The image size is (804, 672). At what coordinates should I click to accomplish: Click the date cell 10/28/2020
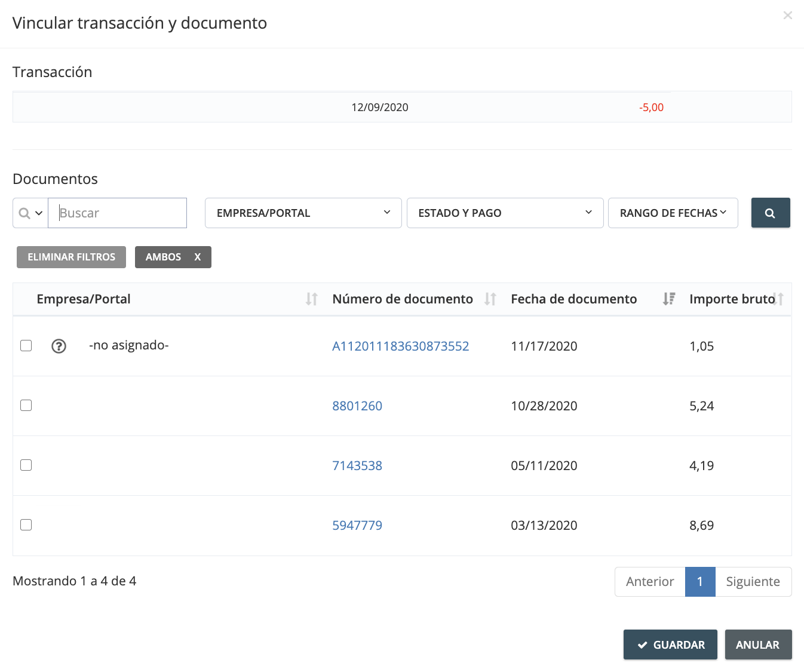(x=544, y=406)
